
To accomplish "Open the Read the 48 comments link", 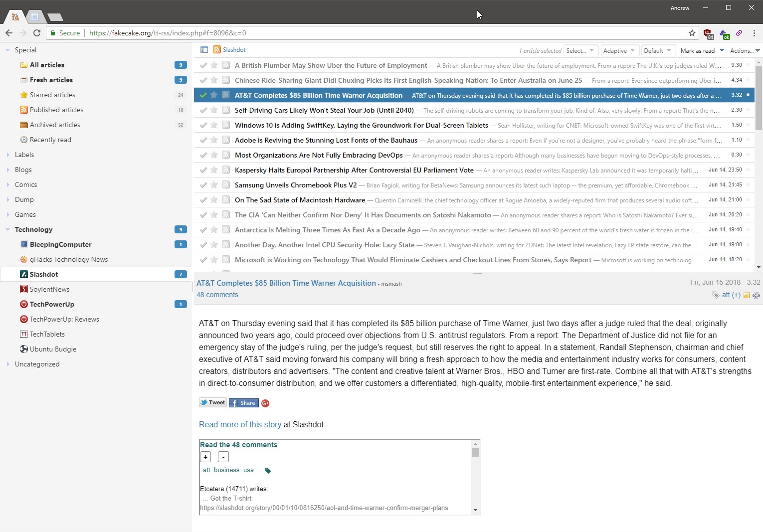I will point(238,445).
